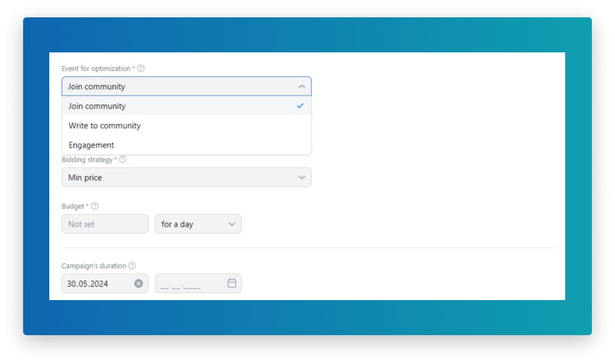Clear the 30.05.2024 start date

point(138,283)
